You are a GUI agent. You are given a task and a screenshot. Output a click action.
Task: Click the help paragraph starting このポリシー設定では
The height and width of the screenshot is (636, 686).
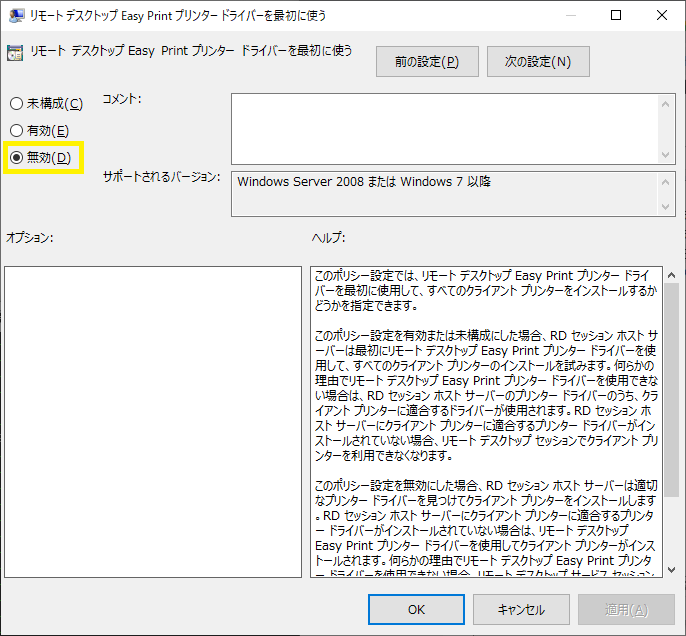click(486, 290)
